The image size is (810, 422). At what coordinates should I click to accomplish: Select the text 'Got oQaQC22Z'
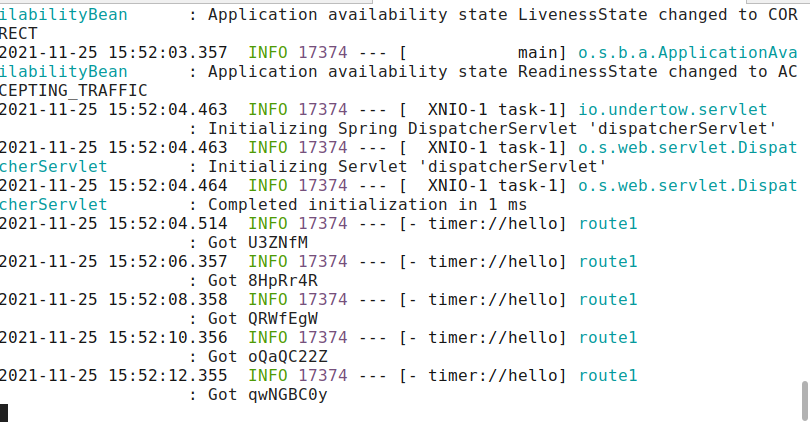coord(268,356)
